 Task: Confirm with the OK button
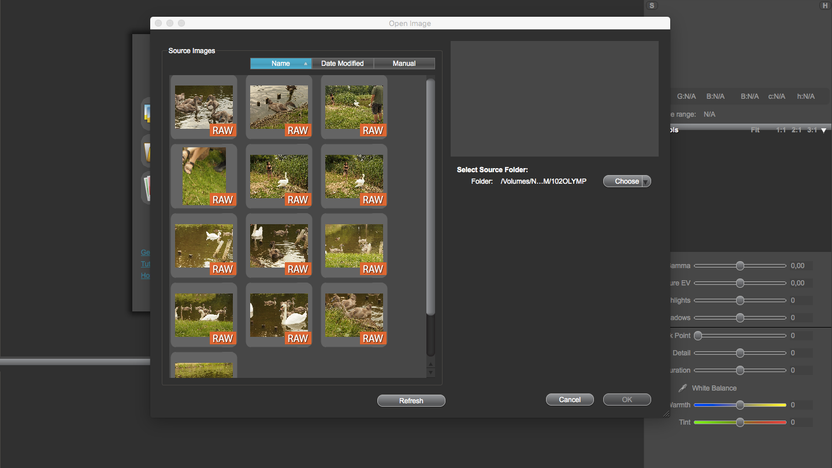(627, 400)
